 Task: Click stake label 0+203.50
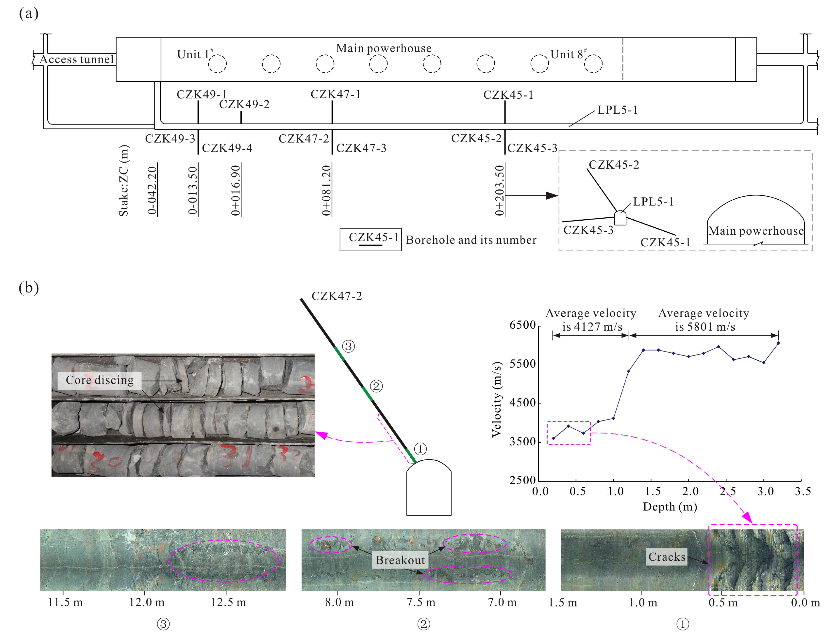pos(500,191)
